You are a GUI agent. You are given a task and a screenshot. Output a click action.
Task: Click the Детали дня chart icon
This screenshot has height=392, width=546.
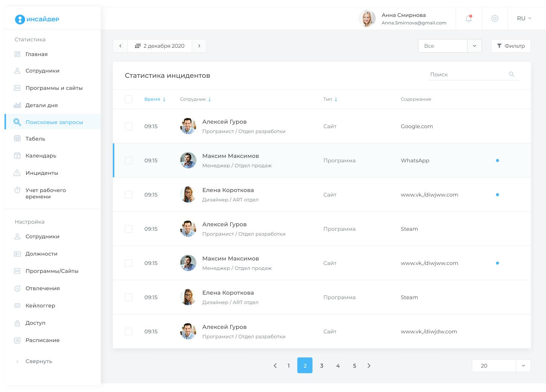click(x=17, y=105)
